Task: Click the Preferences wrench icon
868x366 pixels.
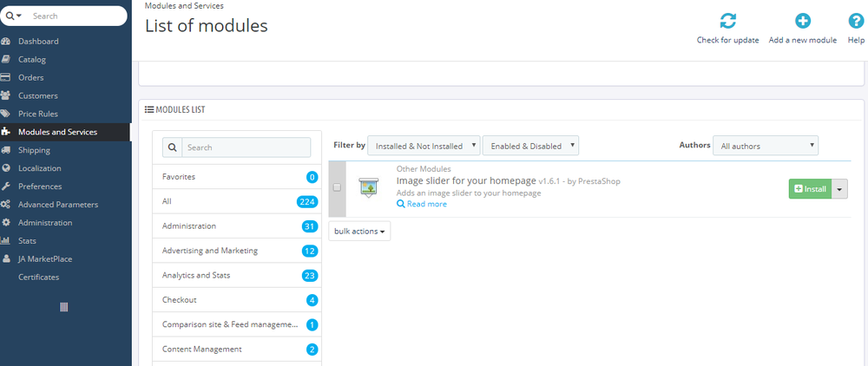Action: click(x=5, y=186)
